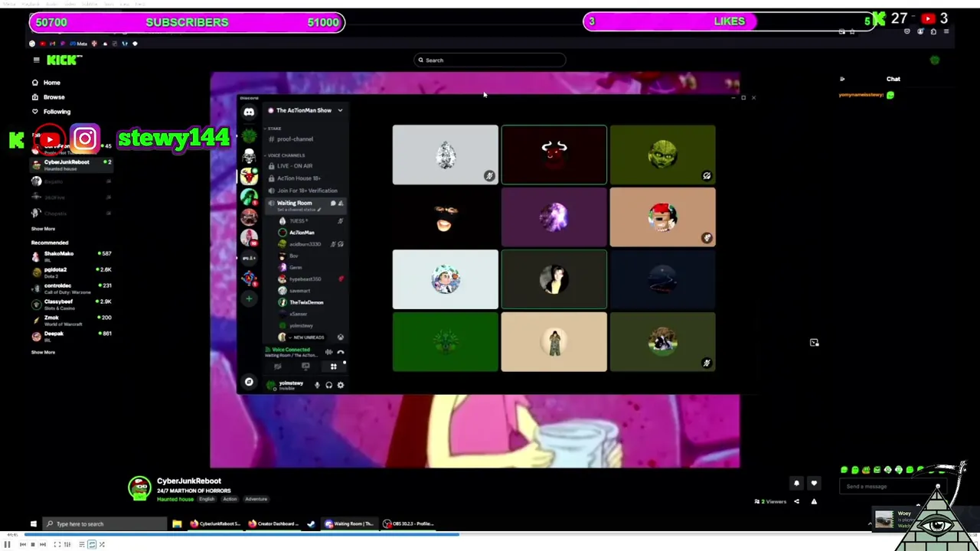This screenshot has height=551, width=980.
Task: Click the screen share icon in Discord
Action: [x=305, y=367]
